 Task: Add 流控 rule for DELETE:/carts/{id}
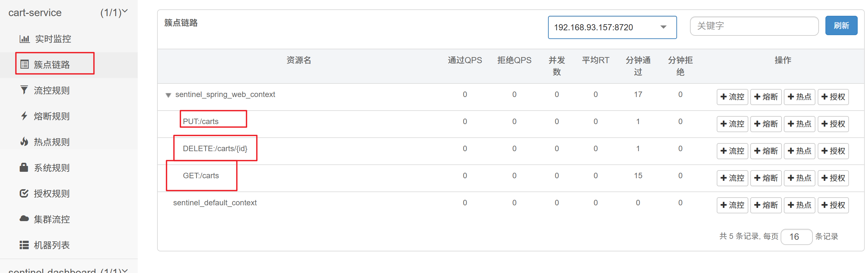coord(732,151)
